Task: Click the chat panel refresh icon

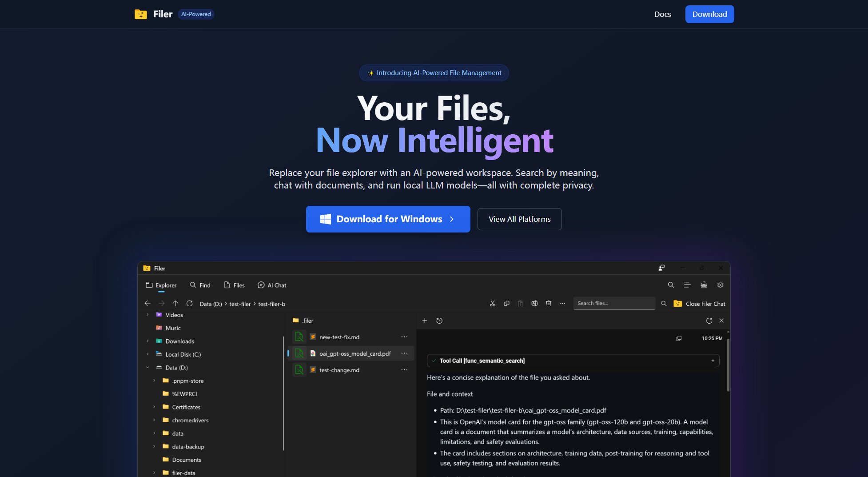Action: coord(709,321)
